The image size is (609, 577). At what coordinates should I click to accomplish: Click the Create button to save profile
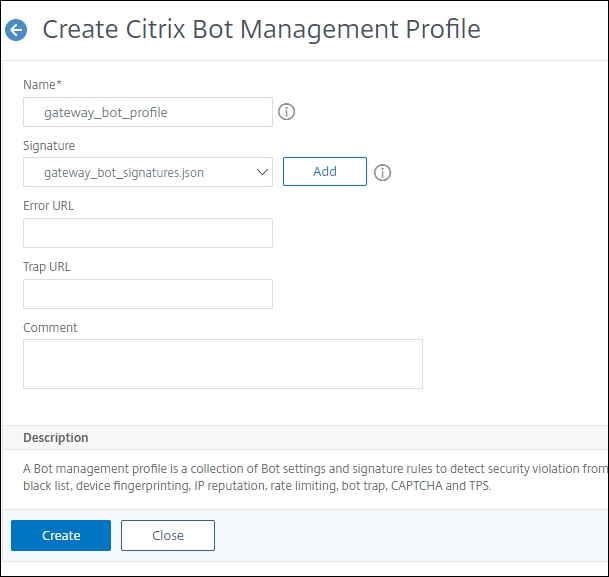pyautogui.click(x=61, y=535)
